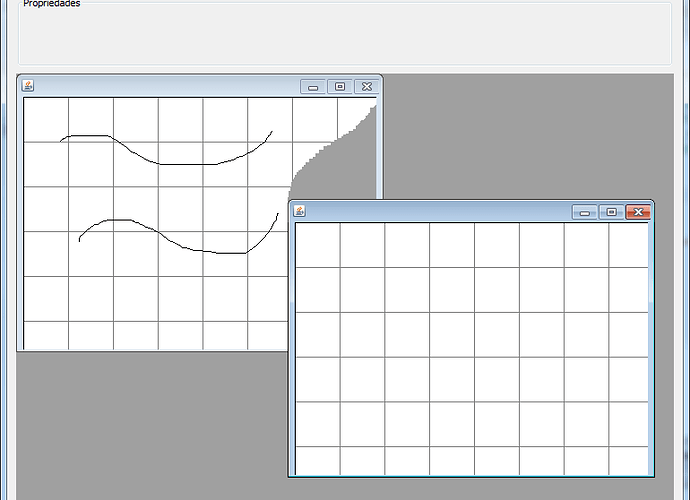Close the front window using the red X

[x=638, y=212]
